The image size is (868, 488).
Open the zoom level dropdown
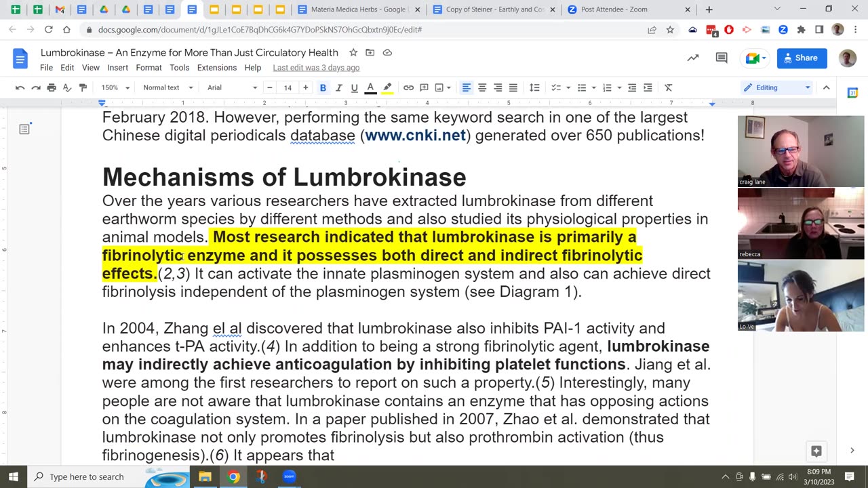coord(115,87)
